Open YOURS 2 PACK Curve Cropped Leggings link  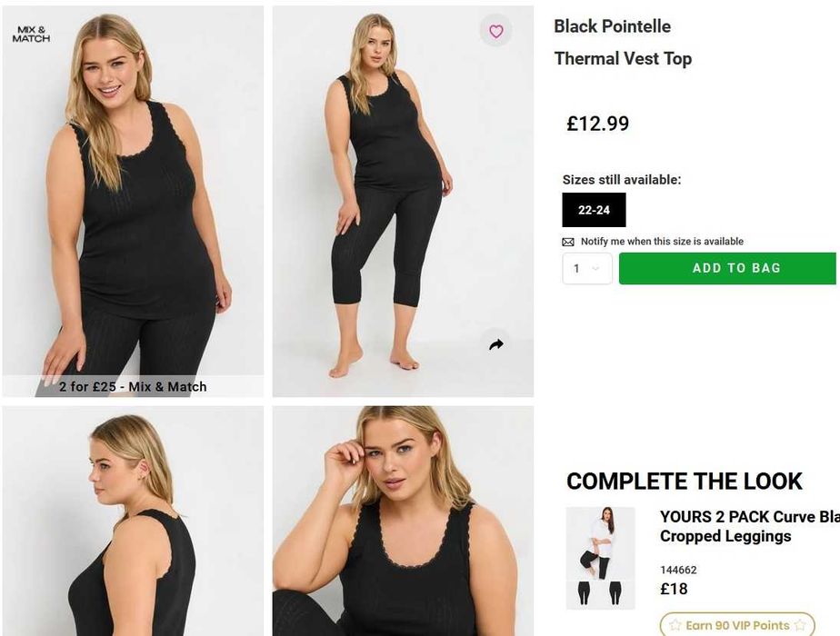point(749,526)
